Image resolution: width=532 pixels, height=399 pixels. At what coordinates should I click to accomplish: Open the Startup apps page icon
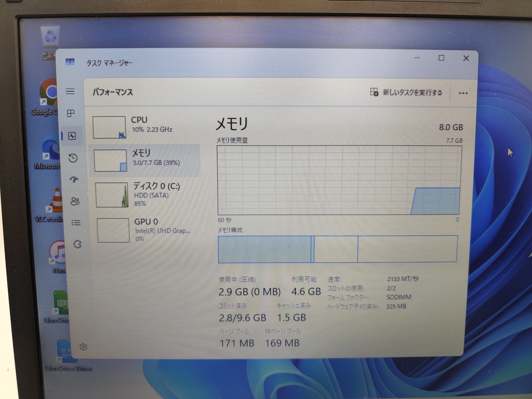(x=74, y=180)
